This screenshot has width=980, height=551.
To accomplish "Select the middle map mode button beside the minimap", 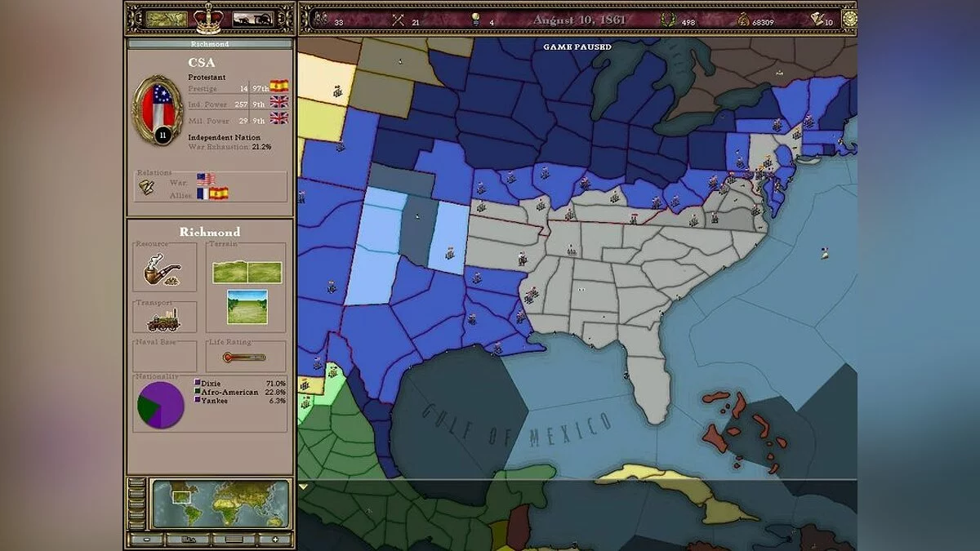I will (137, 504).
